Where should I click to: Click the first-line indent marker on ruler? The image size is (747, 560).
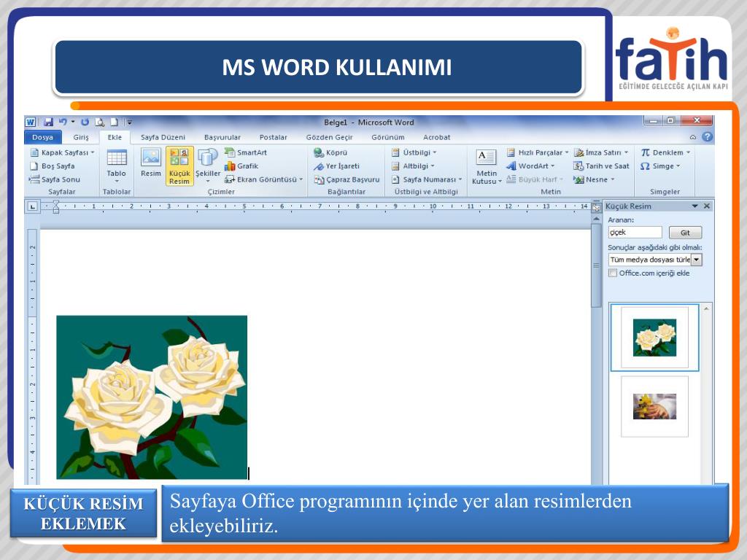[56, 203]
